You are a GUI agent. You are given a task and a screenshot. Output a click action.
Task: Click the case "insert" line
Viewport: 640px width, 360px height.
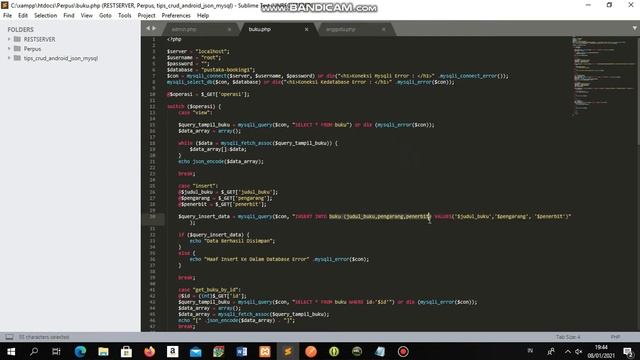point(198,186)
